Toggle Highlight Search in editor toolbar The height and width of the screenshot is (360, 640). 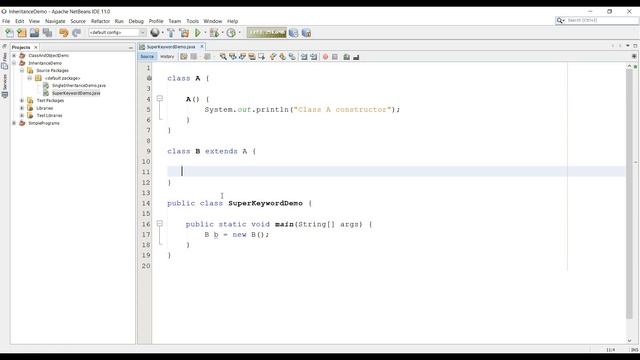[x=252, y=57]
